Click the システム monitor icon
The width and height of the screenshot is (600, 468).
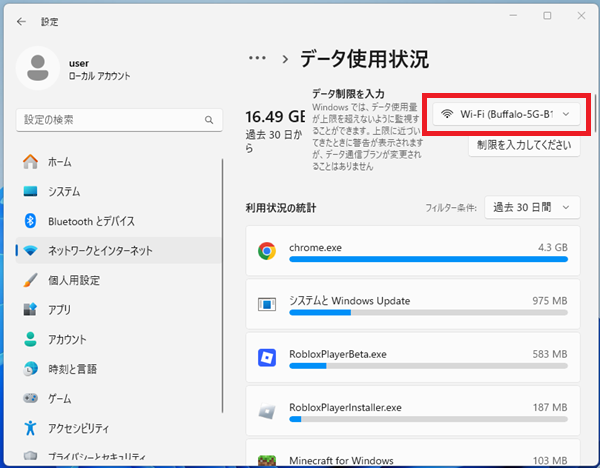click(x=30, y=191)
